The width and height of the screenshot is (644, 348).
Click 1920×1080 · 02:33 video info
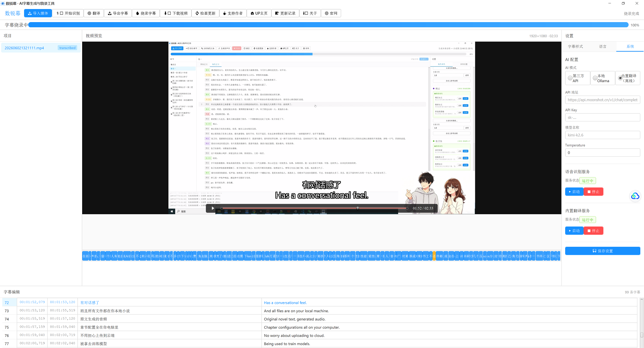coord(543,36)
